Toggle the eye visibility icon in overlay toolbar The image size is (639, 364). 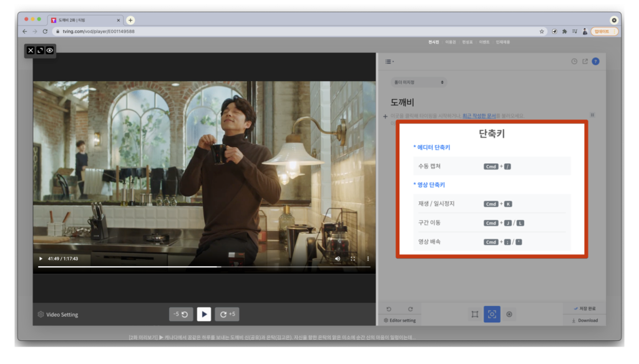50,50
